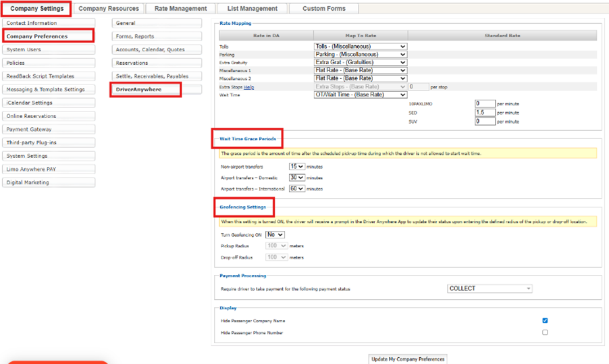Screen dimensions: 609x364
Task: Open the Extra Stops Help link
Action: click(249, 87)
